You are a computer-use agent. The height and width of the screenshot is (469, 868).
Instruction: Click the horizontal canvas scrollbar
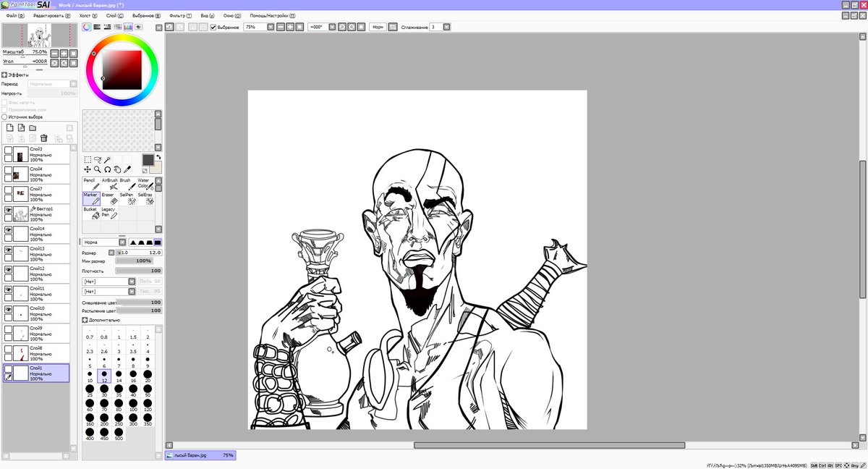(549, 445)
